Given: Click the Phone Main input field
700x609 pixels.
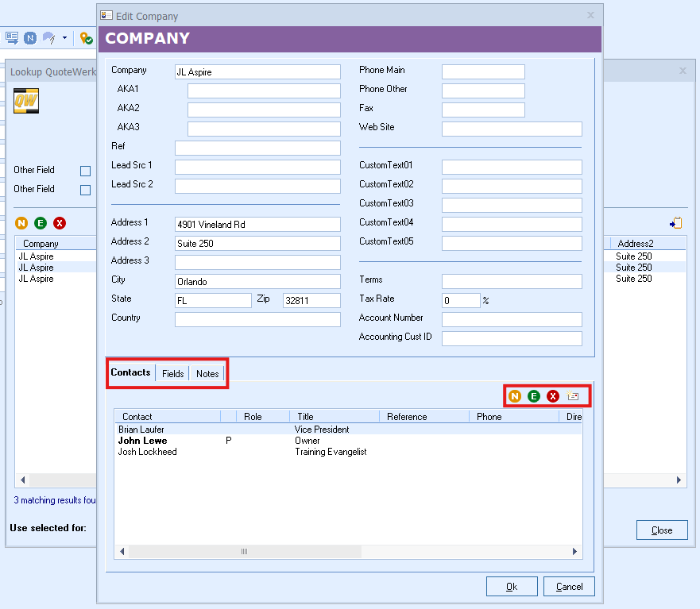Looking at the screenshot, I should click(x=483, y=71).
